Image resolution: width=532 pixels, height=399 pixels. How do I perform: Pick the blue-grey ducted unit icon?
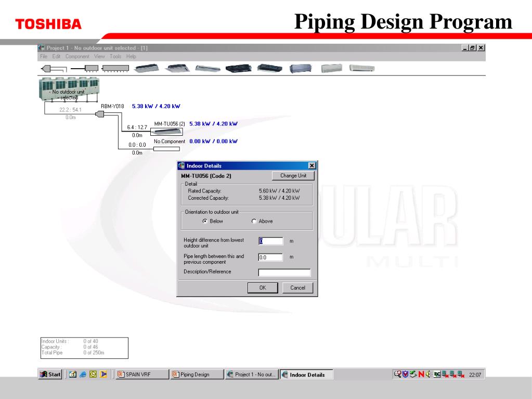[301, 69]
